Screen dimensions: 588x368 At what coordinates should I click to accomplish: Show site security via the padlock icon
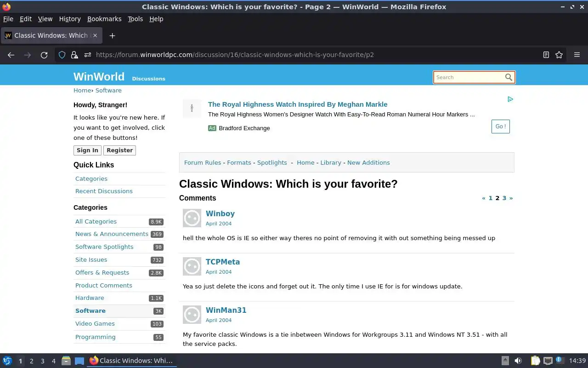point(74,55)
